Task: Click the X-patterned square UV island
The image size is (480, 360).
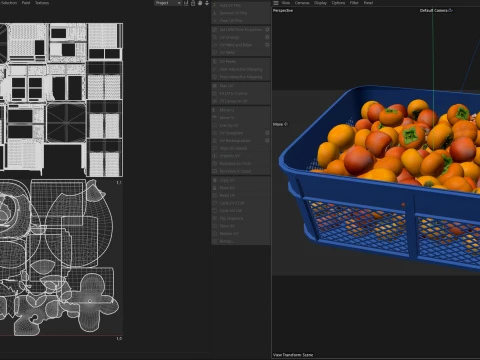Action: point(66,123)
